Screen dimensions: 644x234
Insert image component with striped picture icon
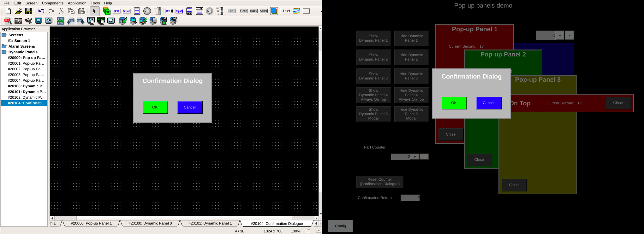296,11
